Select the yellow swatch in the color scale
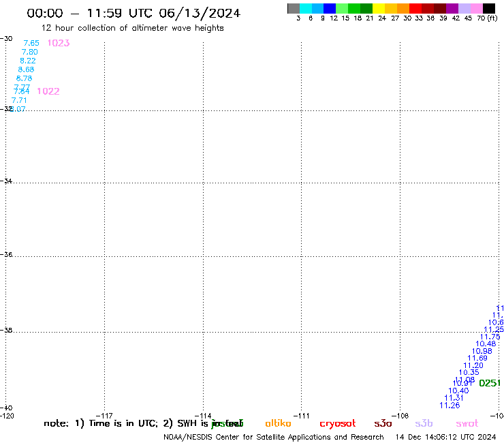504x443 pixels. tap(379, 8)
